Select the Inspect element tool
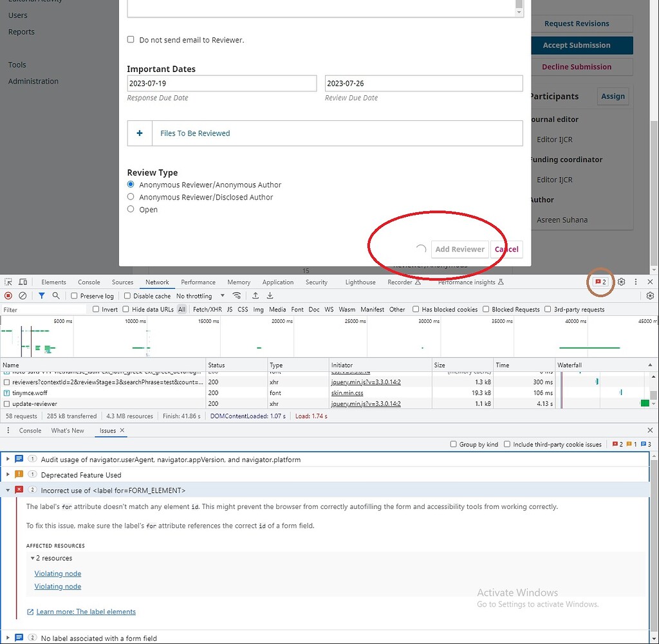 [x=9, y=282]
